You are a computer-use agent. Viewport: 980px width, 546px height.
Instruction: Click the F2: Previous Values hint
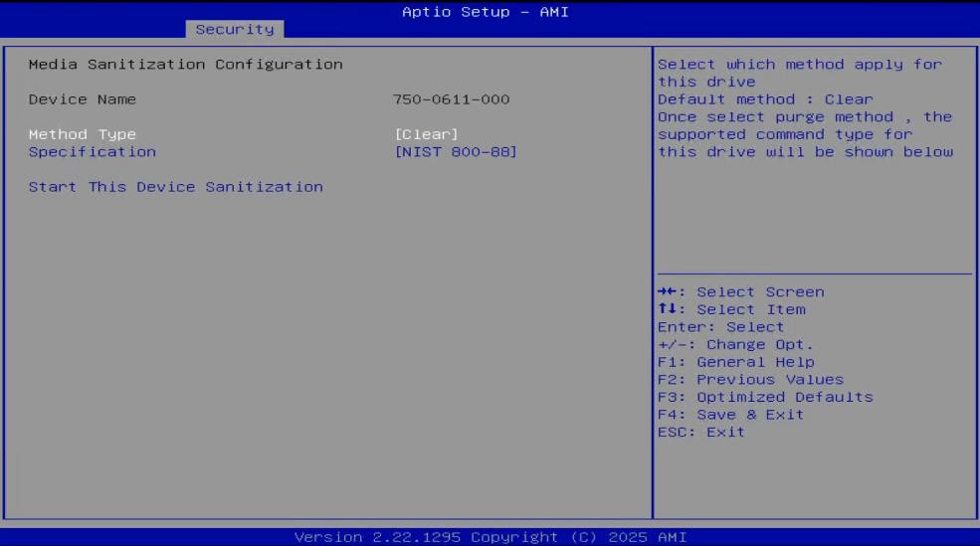(x=750, y=380)
